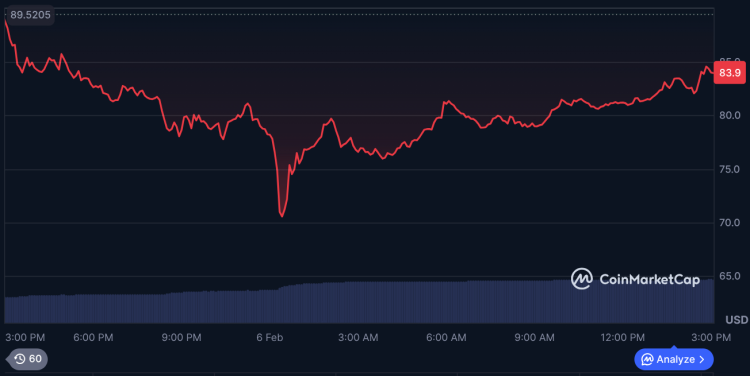
Task: Click the 80.0 price axis label
Action: (729, 115)
